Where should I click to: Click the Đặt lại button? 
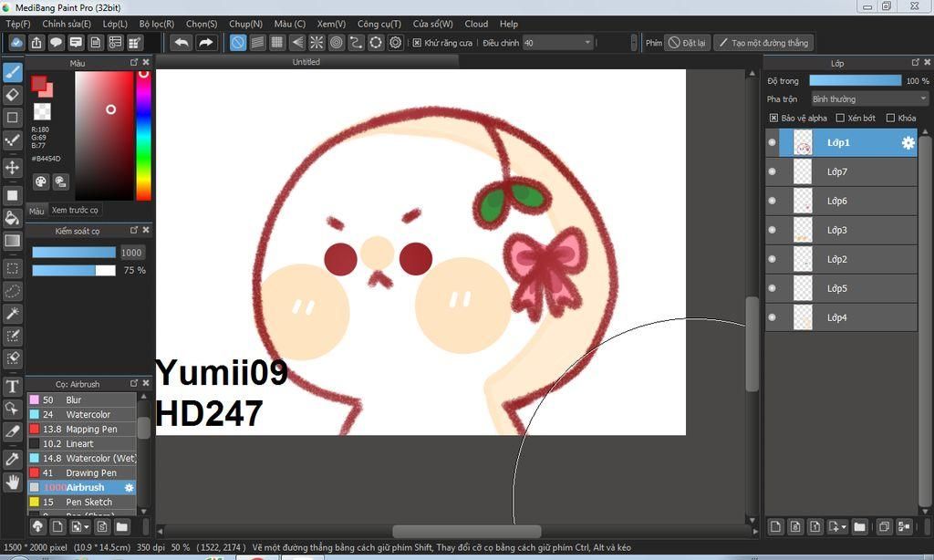point(688,43)
